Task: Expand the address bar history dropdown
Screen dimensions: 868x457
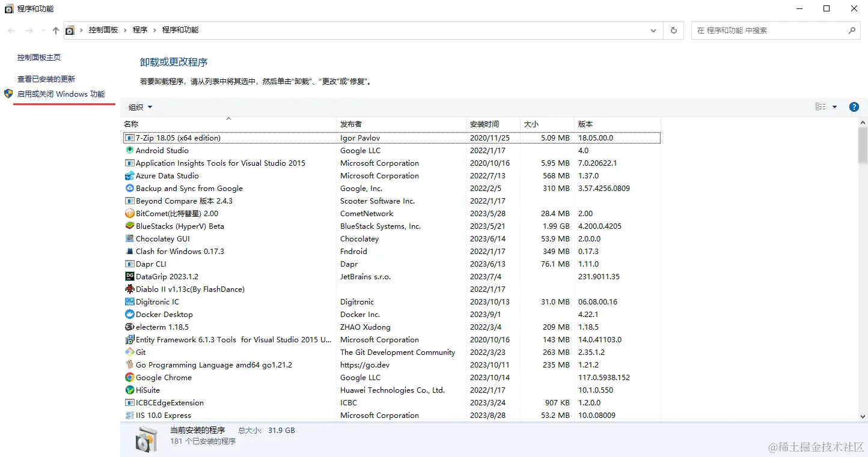Action: [653, 31]
